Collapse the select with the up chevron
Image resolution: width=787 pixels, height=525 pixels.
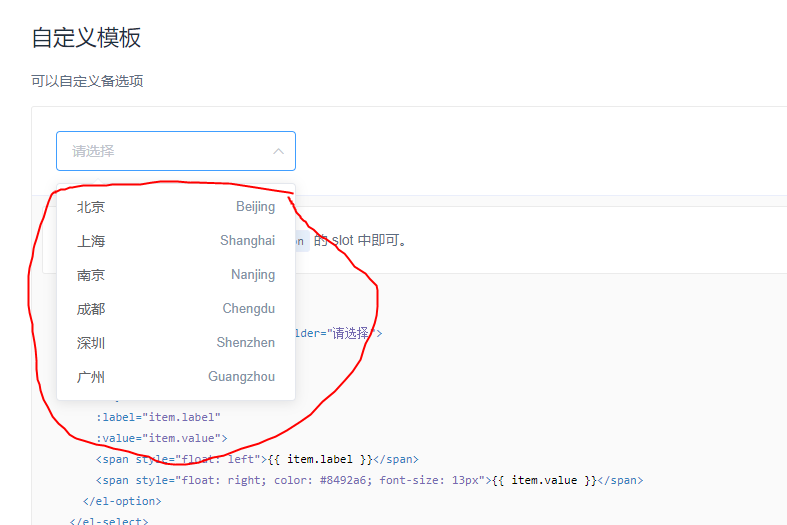tap(279, 151)
